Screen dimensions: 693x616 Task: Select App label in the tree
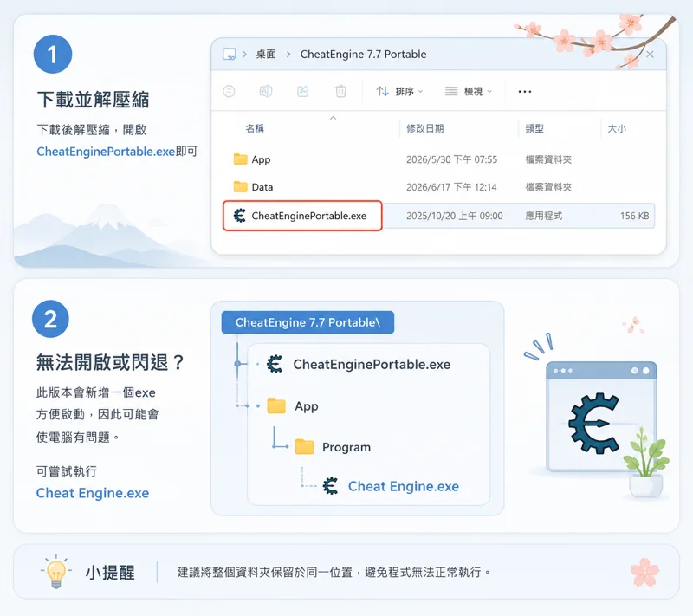pyautogui.click(x=307, y=406)
